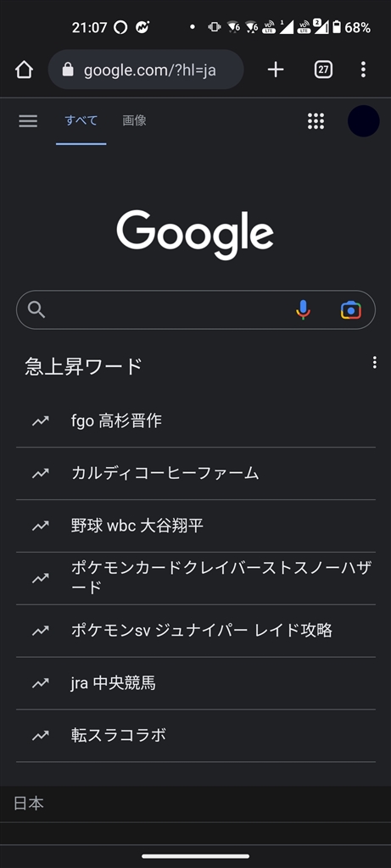The width and height of the screenshot is (391, 868).
Task: Open the tab switcher showing 27 tabs
Action: click(323, 70)
